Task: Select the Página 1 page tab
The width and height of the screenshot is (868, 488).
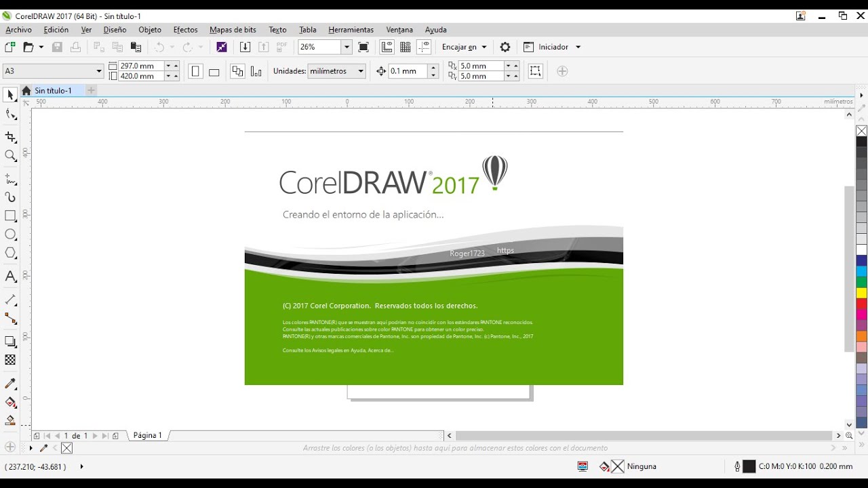Action: coord(147,435)
